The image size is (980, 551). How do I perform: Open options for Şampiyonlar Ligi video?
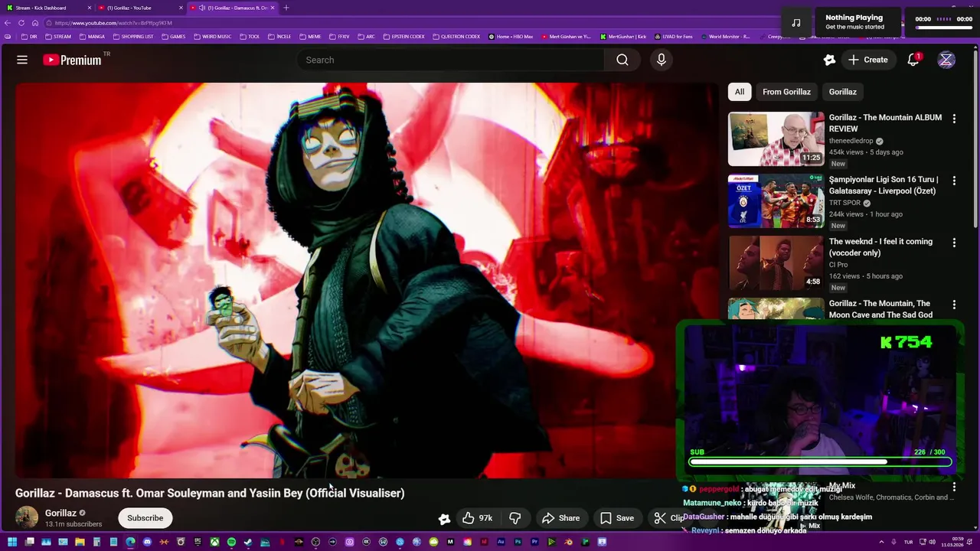[x=954, y=181]
